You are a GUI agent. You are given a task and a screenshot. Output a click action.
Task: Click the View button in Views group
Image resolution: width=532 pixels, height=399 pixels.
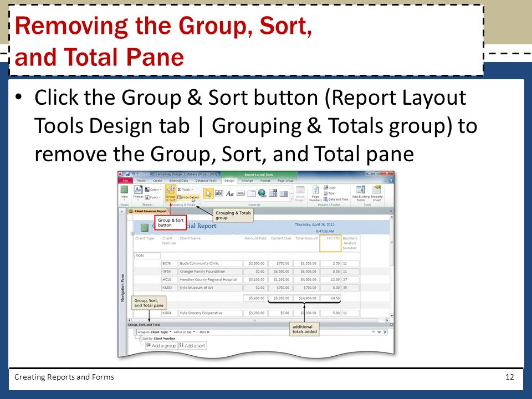pos(125,192)
